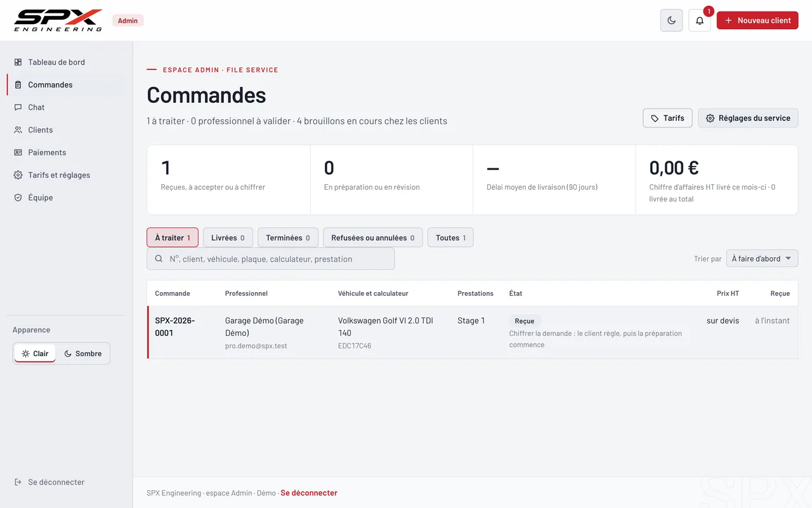Click the Garage Démo professional name

click(265, 326)
